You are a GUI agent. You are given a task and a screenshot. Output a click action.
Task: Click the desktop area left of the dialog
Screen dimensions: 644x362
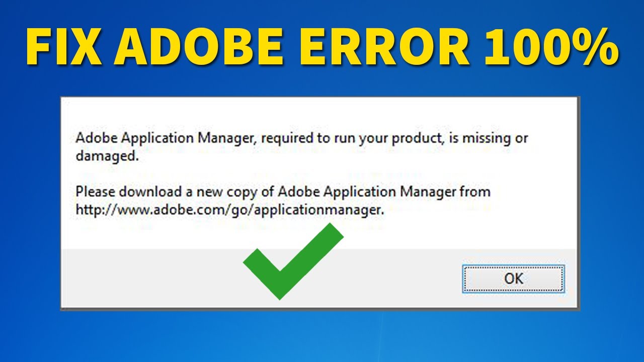tap(30, 201)
